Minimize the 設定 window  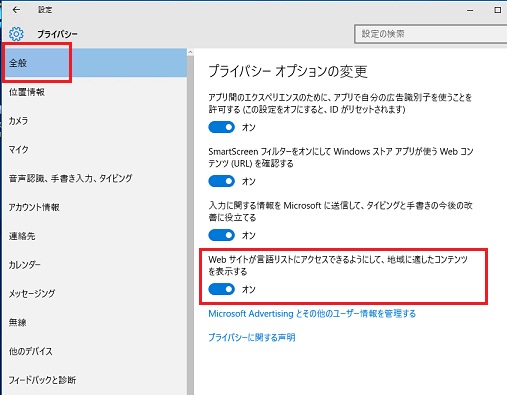coord(470,10)
